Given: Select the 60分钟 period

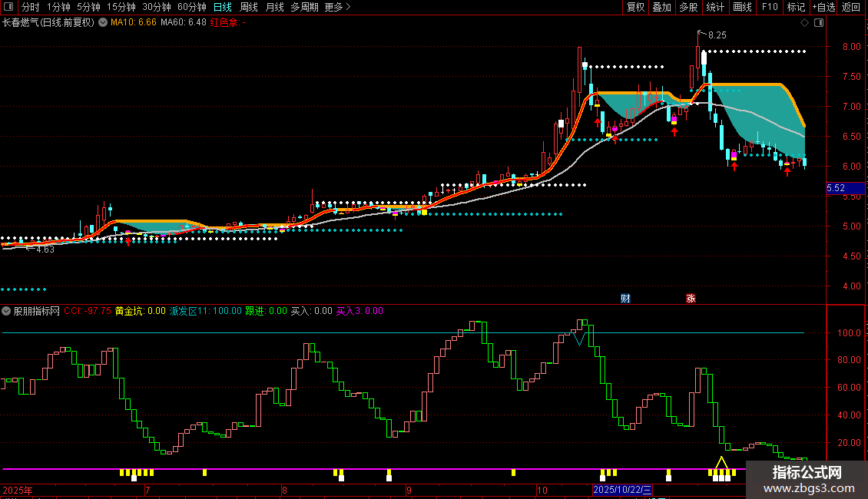Looking at the screenshot, I should click(191, 7).
